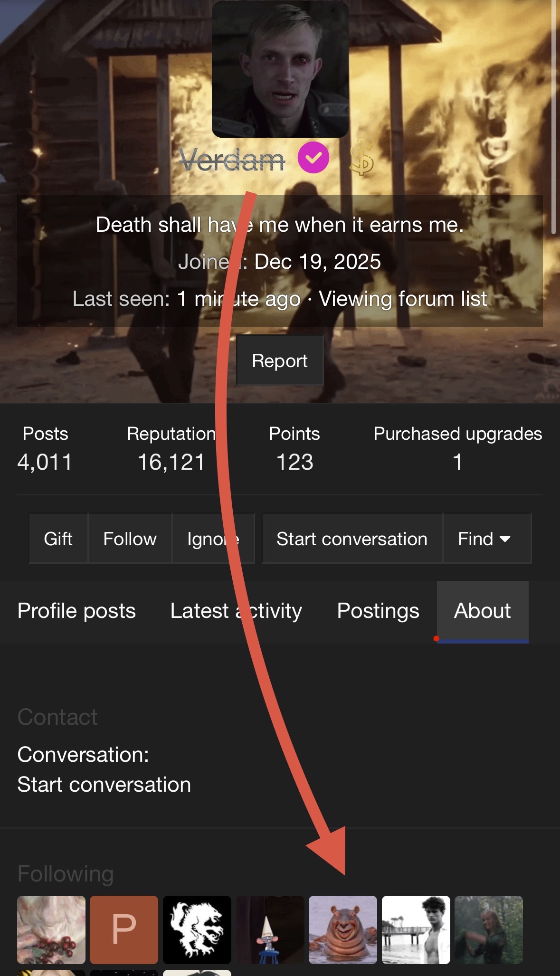
Task: Open the white wolf emblem avatar
Action: [197, 929]
